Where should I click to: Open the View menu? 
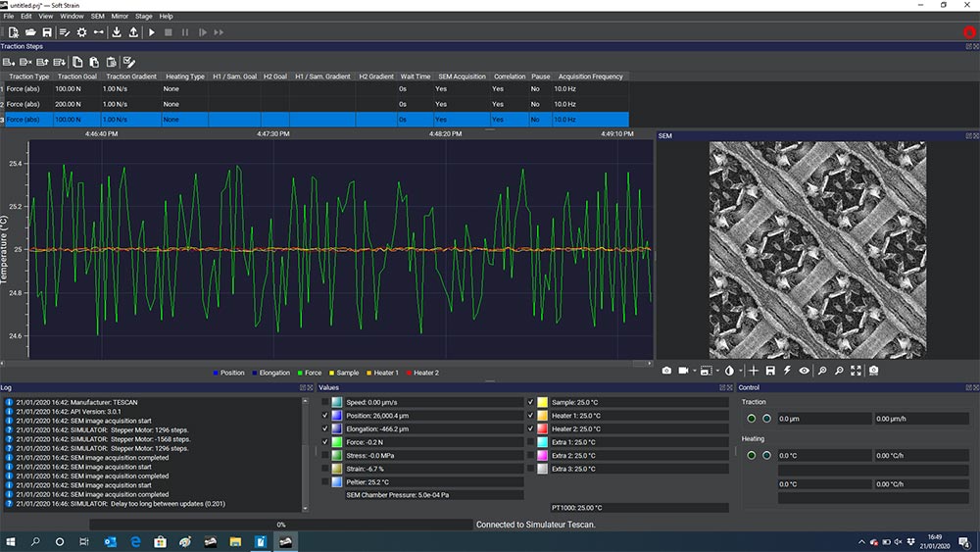[46, 17]
